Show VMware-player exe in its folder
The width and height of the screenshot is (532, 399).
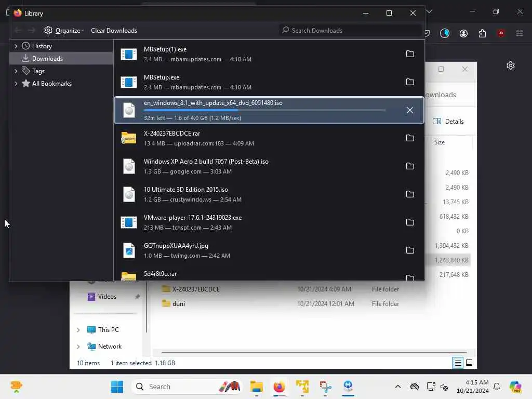point(410,222)
